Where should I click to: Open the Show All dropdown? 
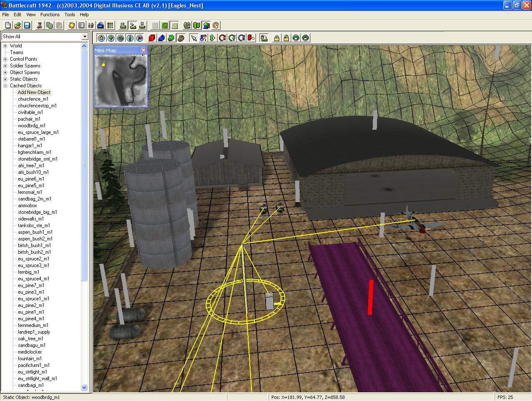(x=85, y=37)
